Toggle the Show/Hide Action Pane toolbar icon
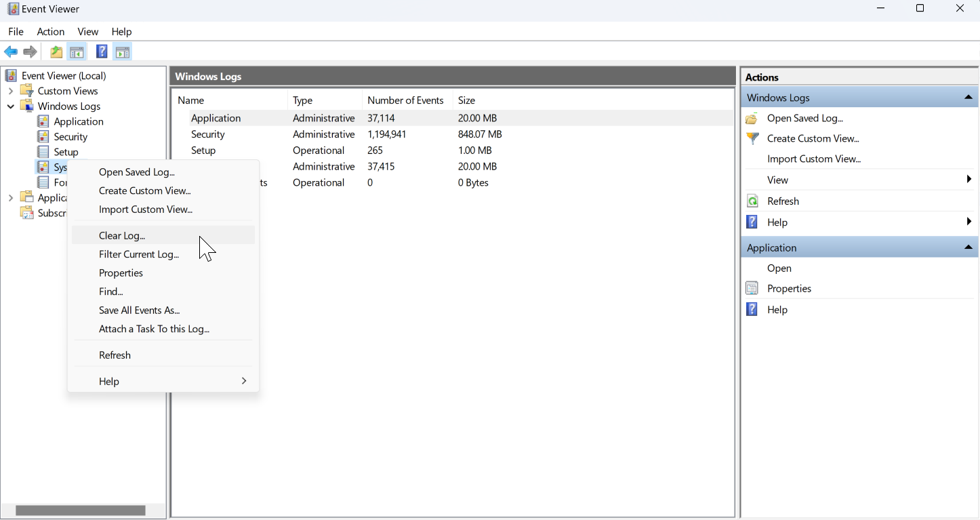 [x=123, y=52]
